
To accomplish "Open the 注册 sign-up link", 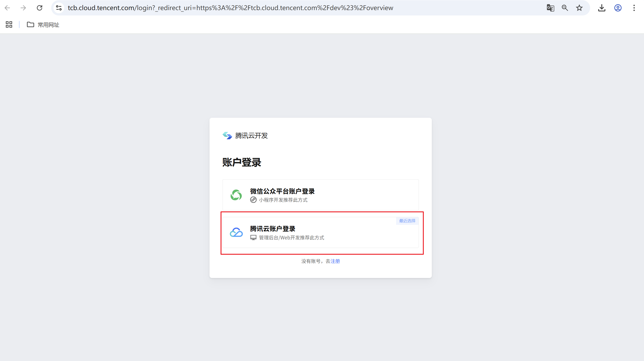I will click(335, 261).
